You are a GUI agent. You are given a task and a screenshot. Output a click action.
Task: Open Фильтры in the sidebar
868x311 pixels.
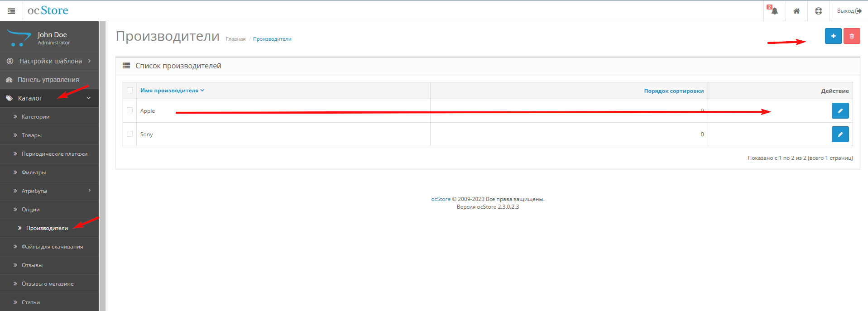(49, 172)
